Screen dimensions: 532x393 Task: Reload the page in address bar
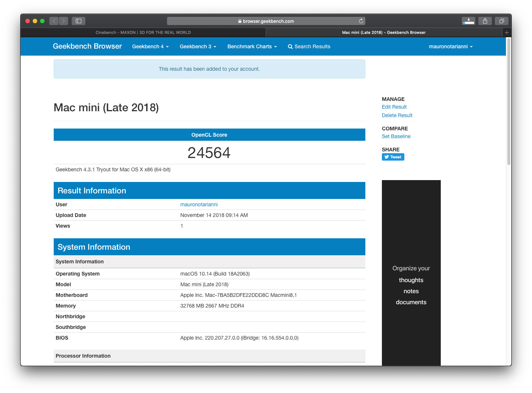point(361,21)
